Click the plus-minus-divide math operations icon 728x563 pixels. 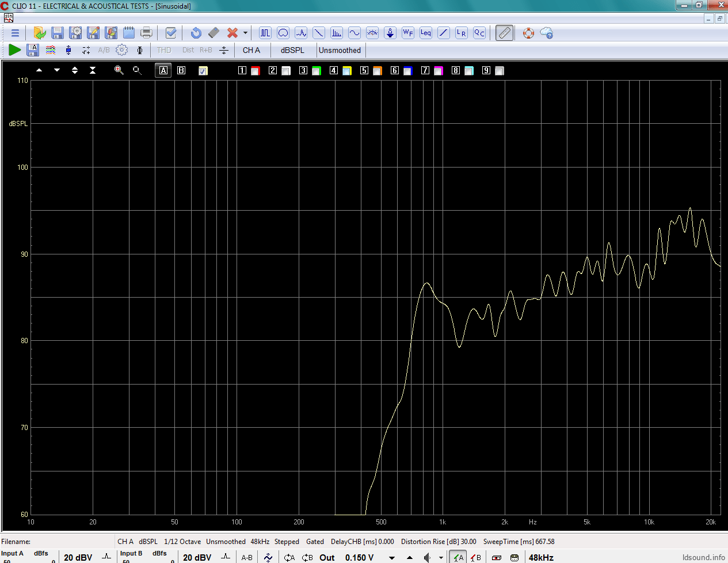tap(86, 50)
